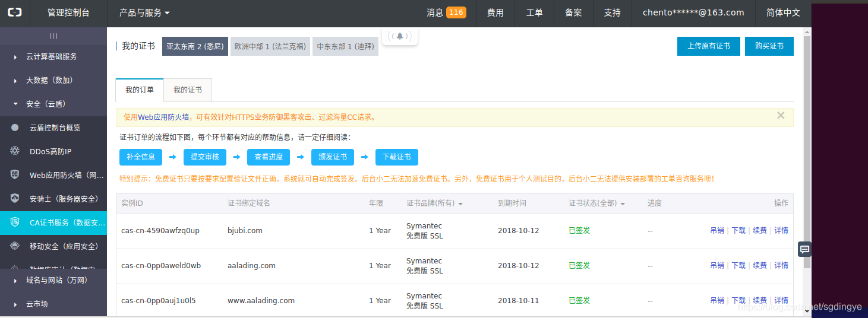Switch to 我的订单 tab
Screen dimensions: 868x318
coord(140,90)
